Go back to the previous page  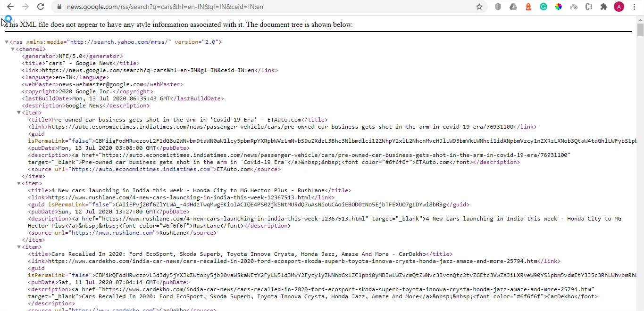[10, 7]
